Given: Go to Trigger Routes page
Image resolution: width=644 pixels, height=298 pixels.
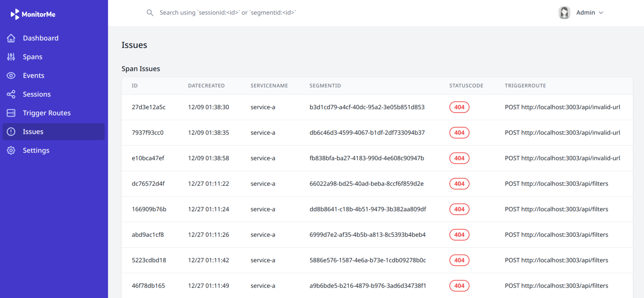Looking at the screenshot, I should tap(47, 113).
